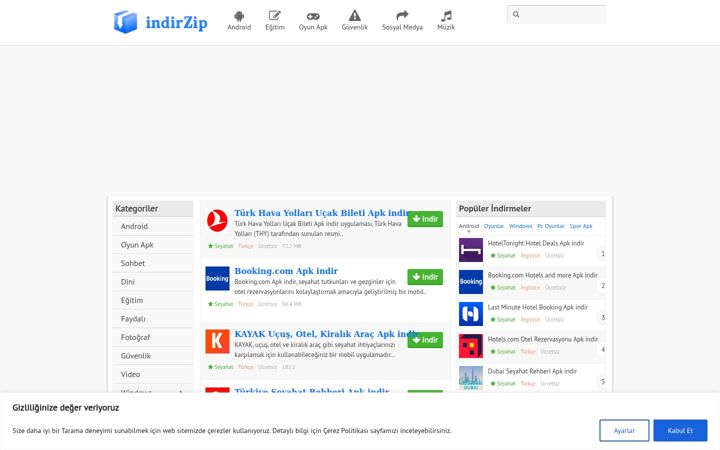Image resolution: width=720 pixels, height=450 pixels.
Task: Open the indirZip logo homepage
Action: (160, 22)
